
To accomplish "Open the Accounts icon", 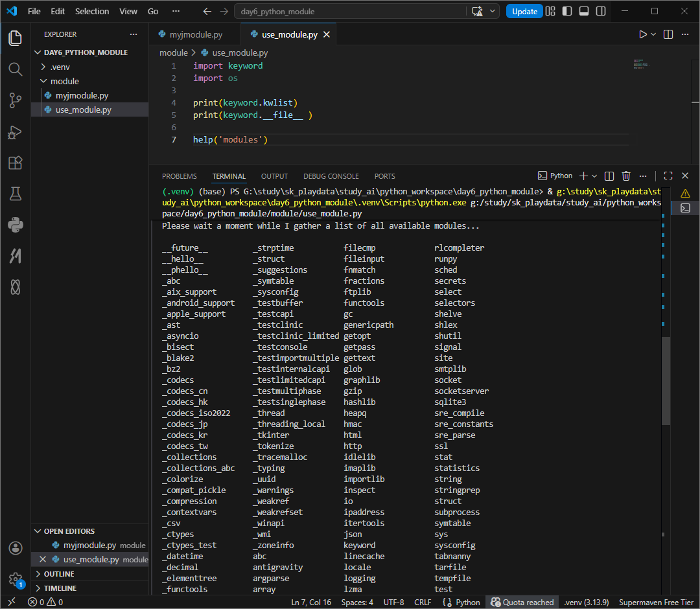I will tap(15, 548).
